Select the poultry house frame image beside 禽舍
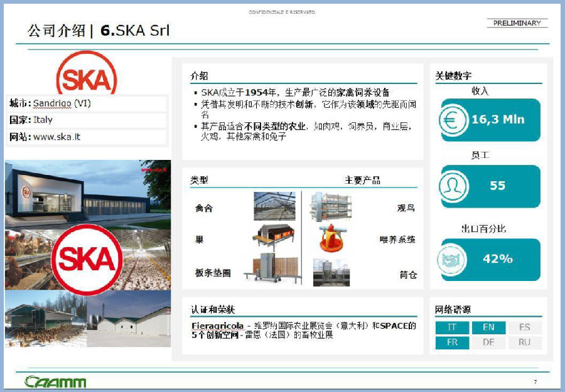 click(x=274, y=206)
